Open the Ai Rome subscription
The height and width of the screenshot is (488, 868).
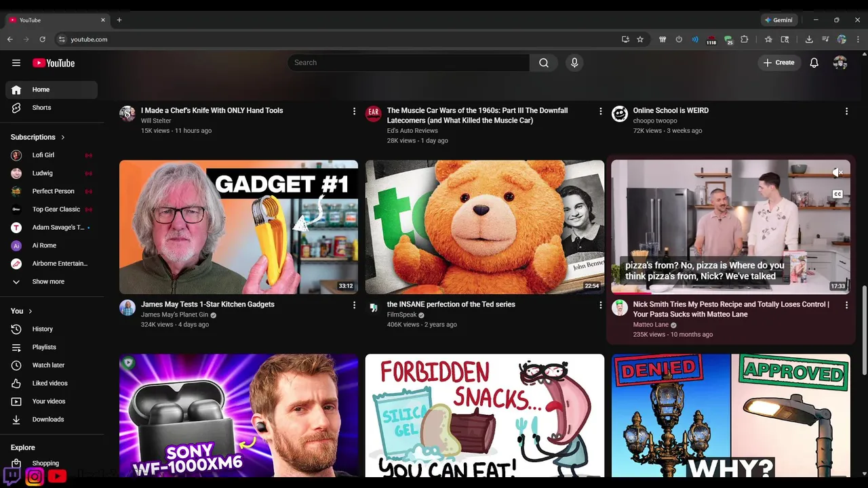tap(52, 245)
